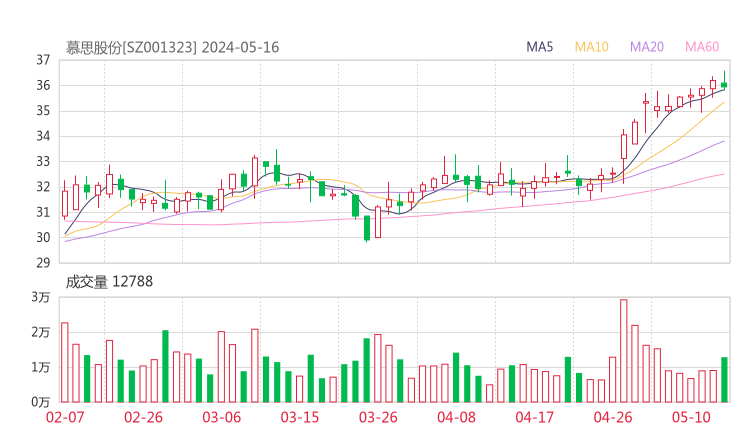This screenshot has height=440, width=740.
Task: Click the price axis label 31
Action: tap(43, 212)
